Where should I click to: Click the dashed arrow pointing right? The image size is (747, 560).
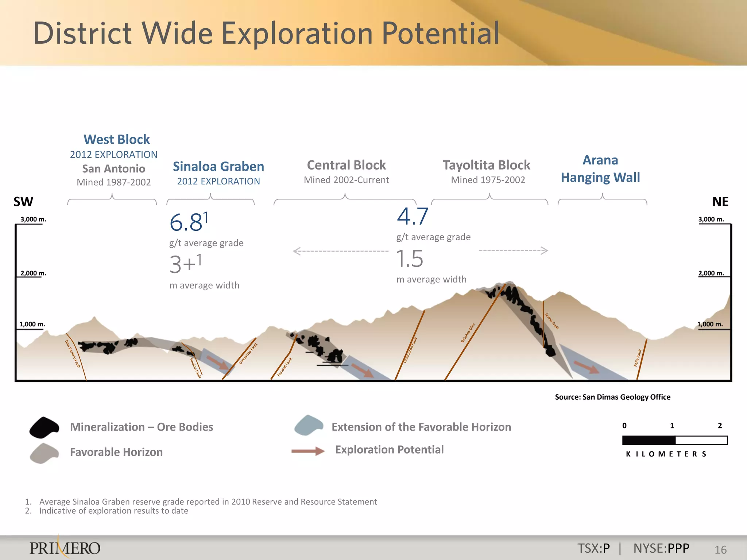pyautogui.click(x=514, y=250)
